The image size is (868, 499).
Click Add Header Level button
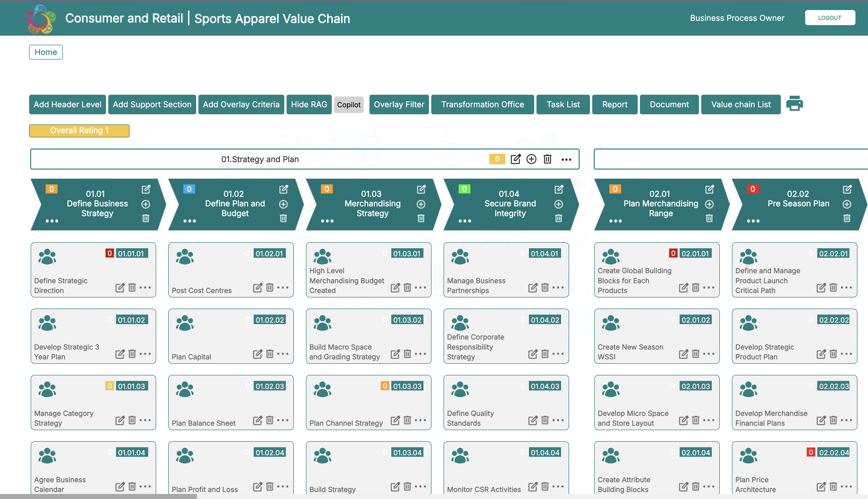(x=68, y=105)
